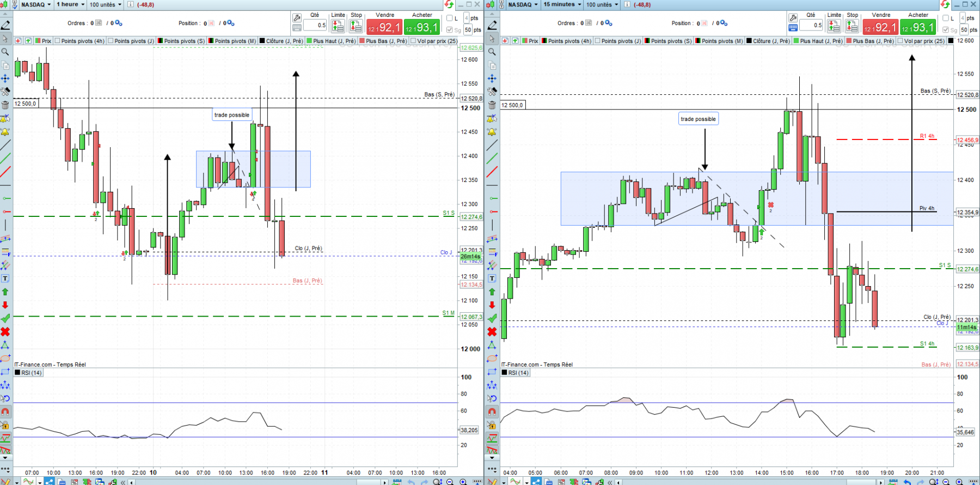Open the 1 heure timeframe dropdown

click(x=70, y=4)
